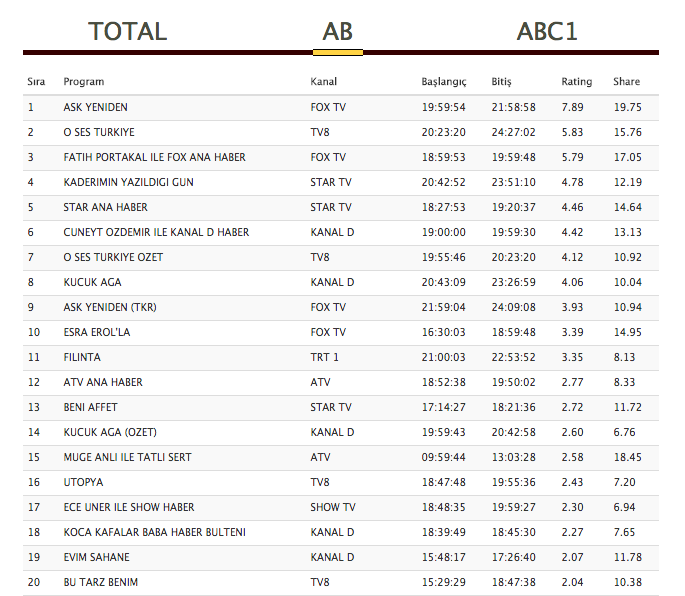Click ECE UNER ILE SHOW HABER
The height and width of the screenshot is (596, 685).
point(129,507)
